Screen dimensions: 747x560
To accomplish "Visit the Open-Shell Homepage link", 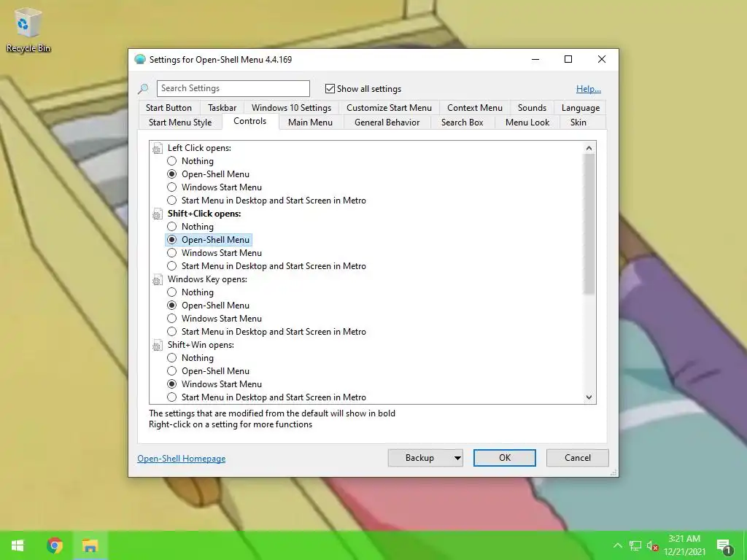I will [182, 459].
